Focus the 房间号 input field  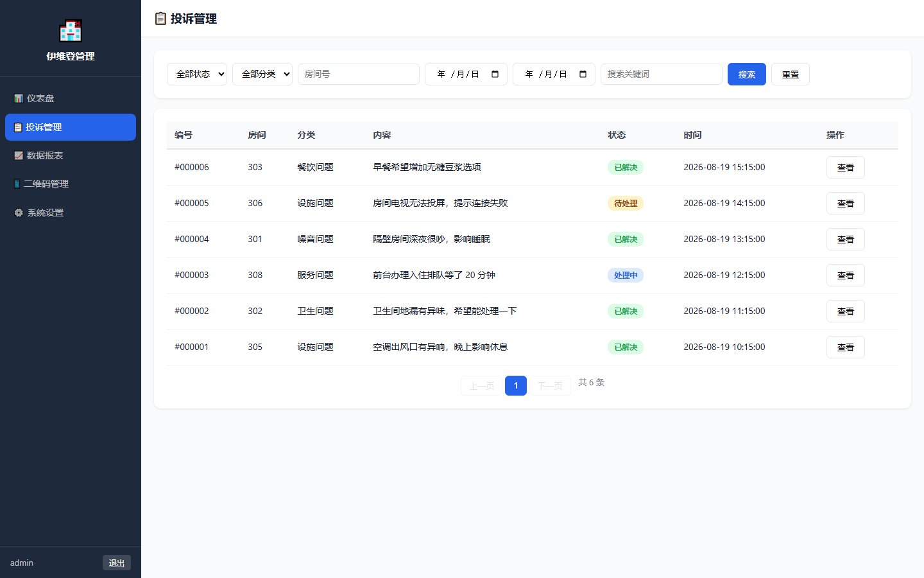tap(359, 74)
